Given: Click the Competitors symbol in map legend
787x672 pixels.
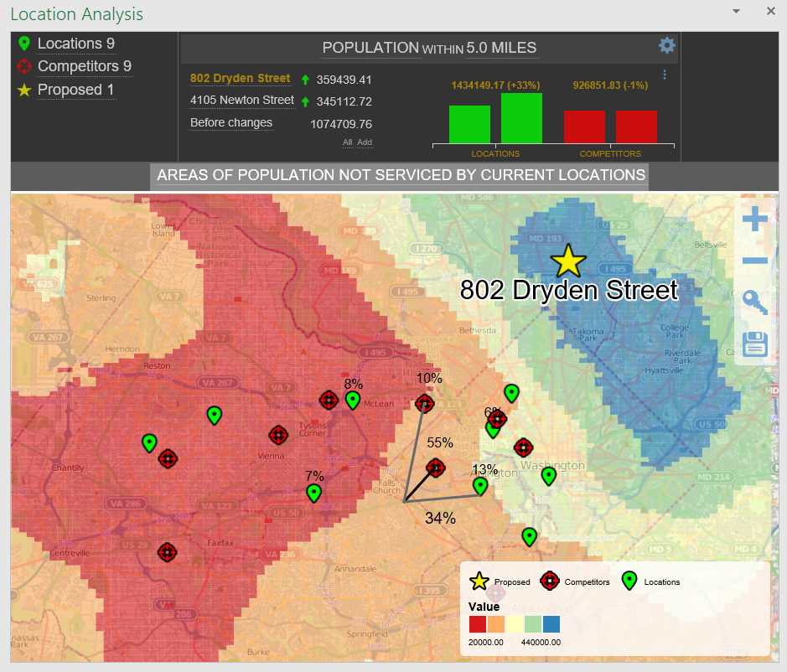Looking at the screenshot, I should (550, 582).
